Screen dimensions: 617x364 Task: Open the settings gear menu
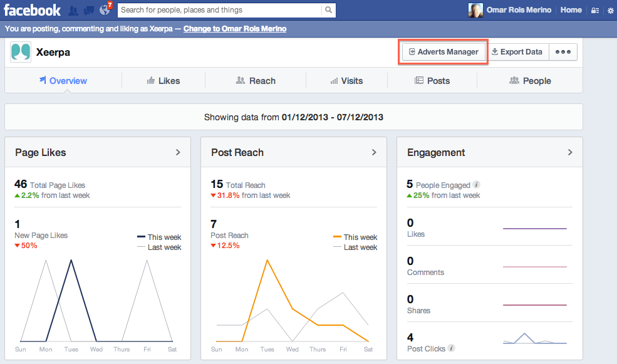[611, 9]
